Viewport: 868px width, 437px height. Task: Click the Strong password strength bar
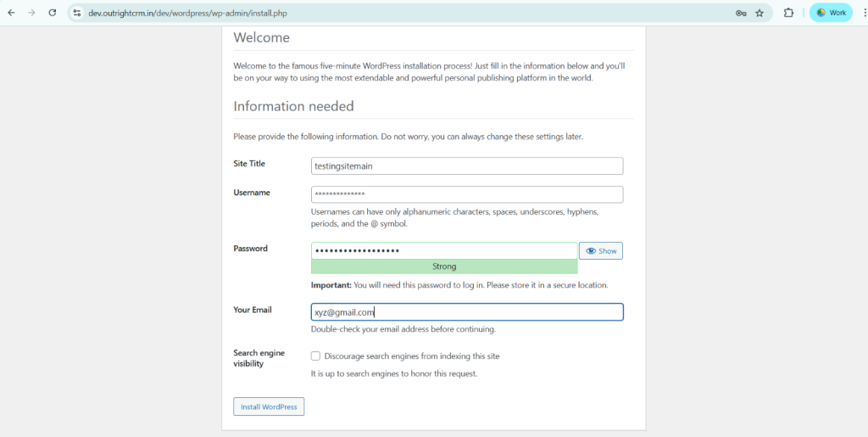(444, 266)
